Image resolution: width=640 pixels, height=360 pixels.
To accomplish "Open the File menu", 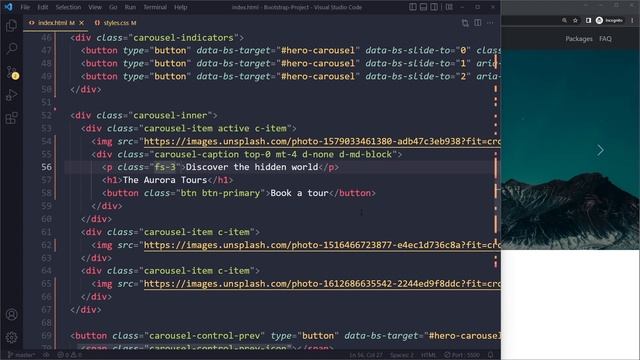I will pyautogui.click(x=25, y=7).
